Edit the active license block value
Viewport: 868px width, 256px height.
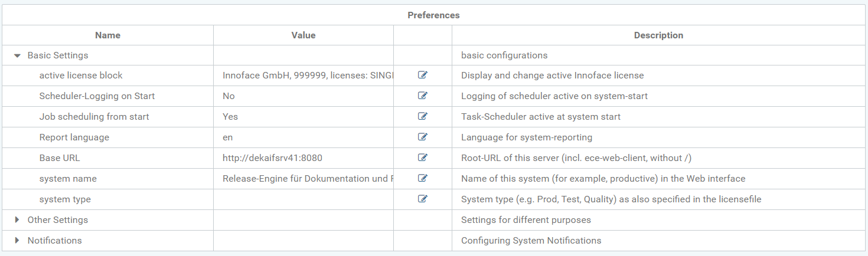[422, 75]
